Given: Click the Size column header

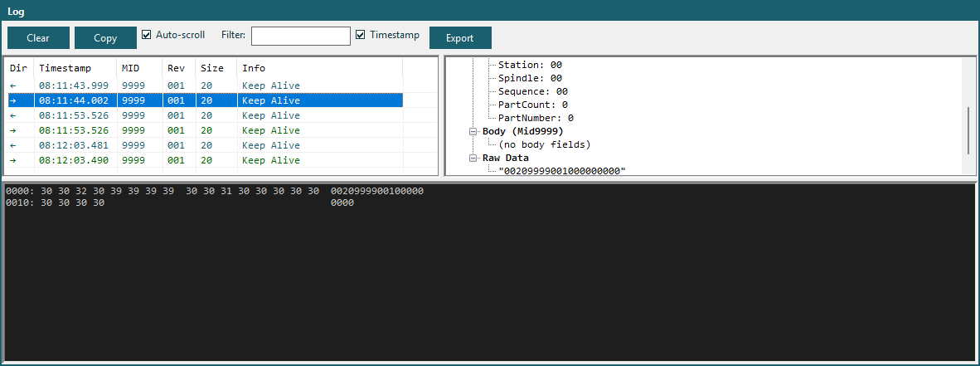Looking at the screenshot, I should click(216, 68).
